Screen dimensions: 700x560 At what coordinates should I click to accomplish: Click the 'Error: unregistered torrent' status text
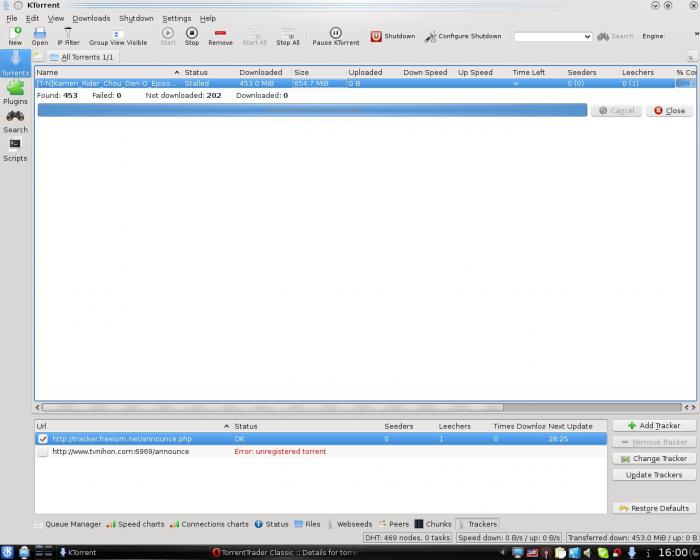[x=280, y=451]
